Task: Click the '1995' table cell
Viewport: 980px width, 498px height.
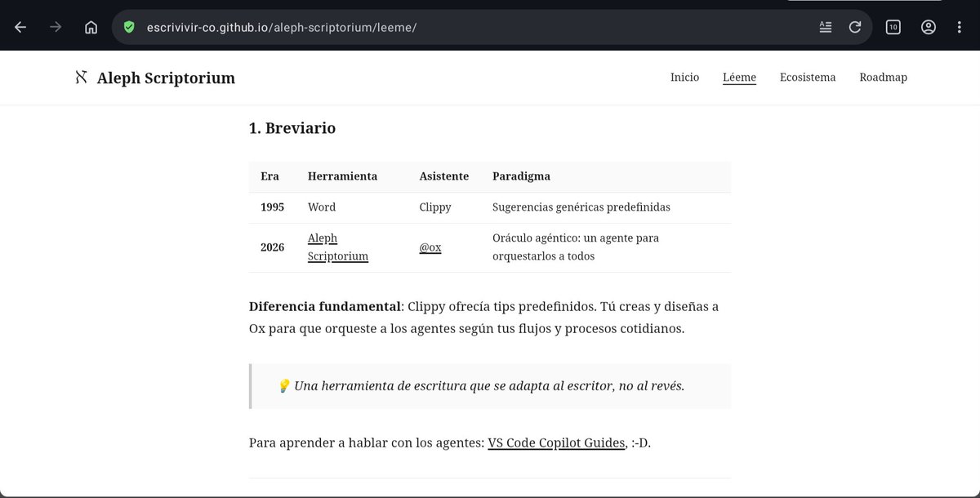Action: [x=272, y=207]
